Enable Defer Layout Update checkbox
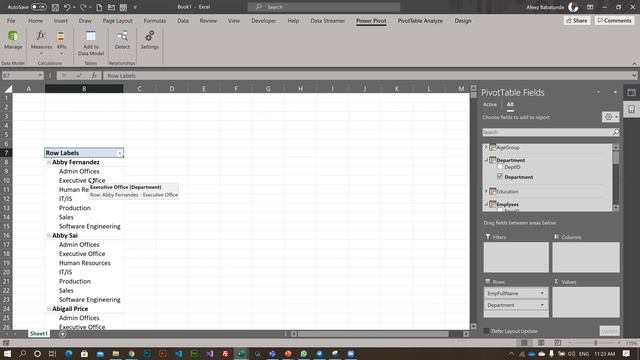This screenshot has width=640, height=360. click(486, 331)
